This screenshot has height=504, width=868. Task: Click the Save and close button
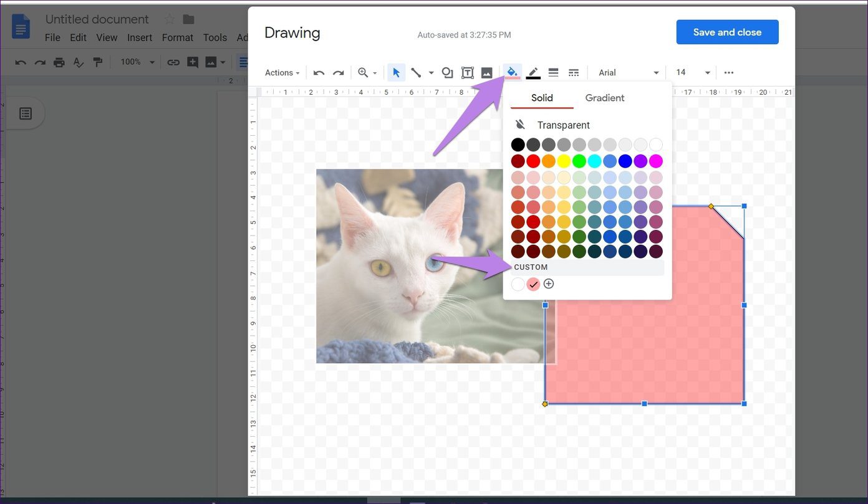coord(727,32)
